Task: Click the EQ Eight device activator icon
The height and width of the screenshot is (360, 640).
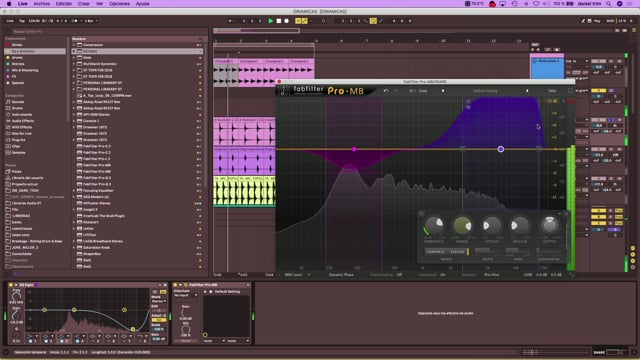Action: (x=11, y=285)
